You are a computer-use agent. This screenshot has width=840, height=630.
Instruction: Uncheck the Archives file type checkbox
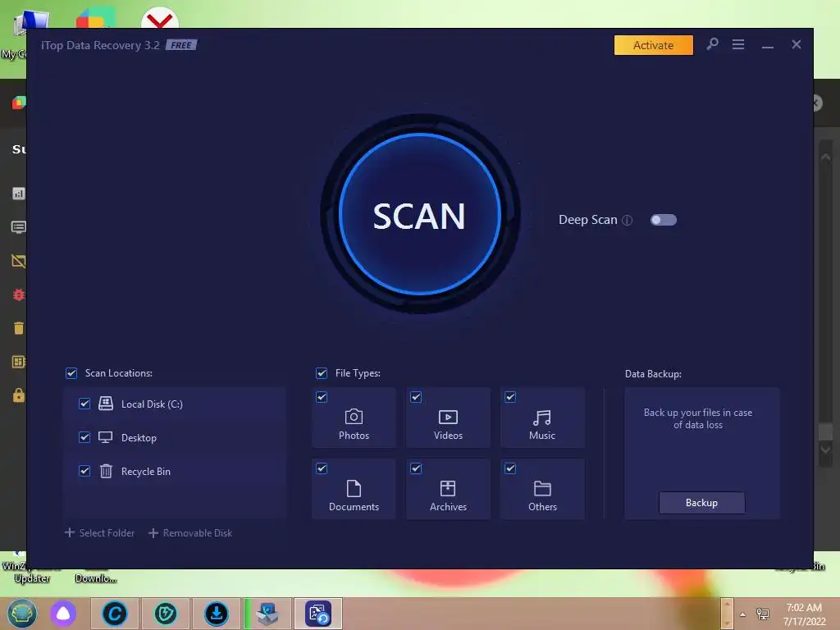(416, 468)
